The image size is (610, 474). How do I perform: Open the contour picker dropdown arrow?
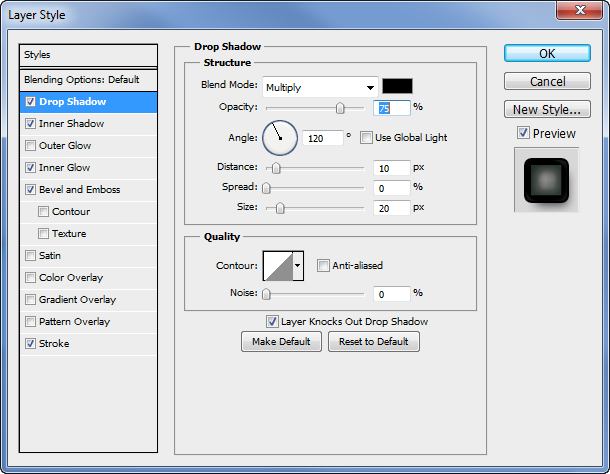tap(298, 266)
